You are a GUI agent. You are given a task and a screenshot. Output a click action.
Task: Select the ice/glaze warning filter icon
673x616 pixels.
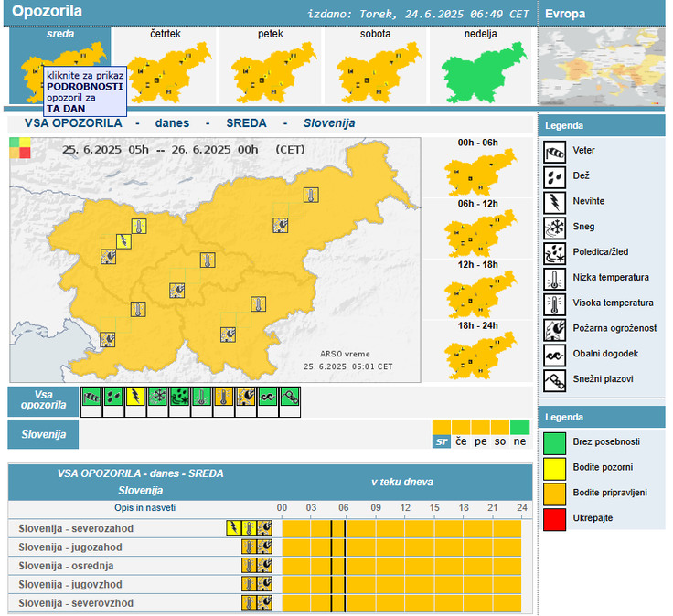[179, 397]
